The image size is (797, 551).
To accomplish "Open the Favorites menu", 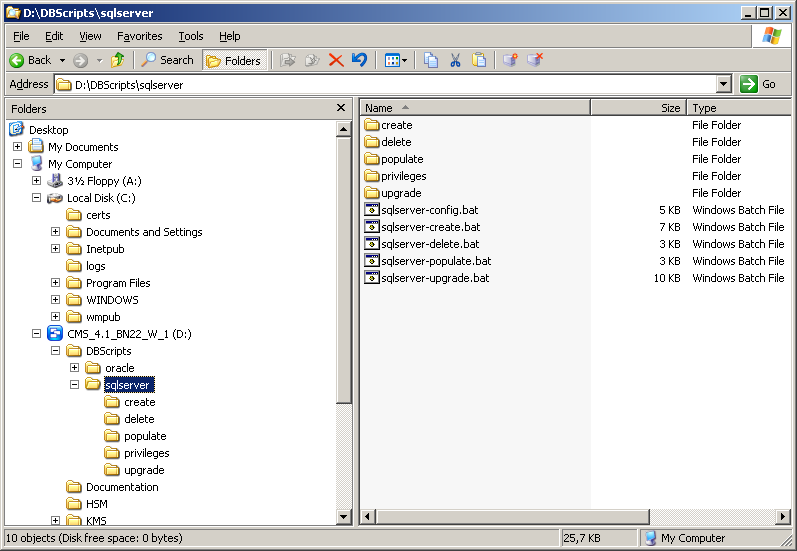I will click(x=139, y=36).
